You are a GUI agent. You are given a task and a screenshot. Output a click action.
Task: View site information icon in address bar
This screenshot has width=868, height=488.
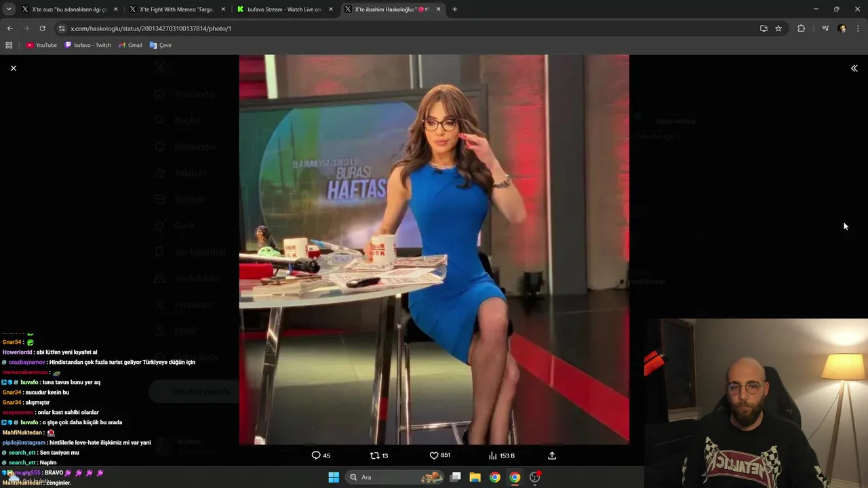62,28
